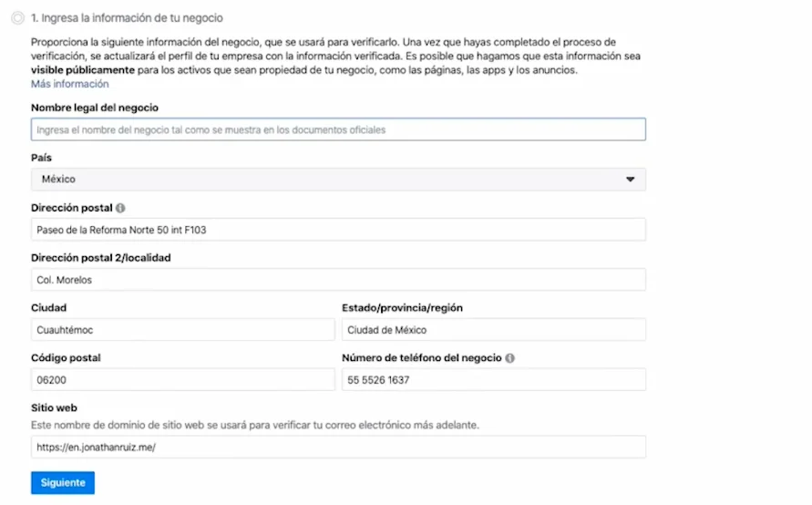Open the Más información link
The width and height of the screenshot is (812, 505).
click(70, 84)
